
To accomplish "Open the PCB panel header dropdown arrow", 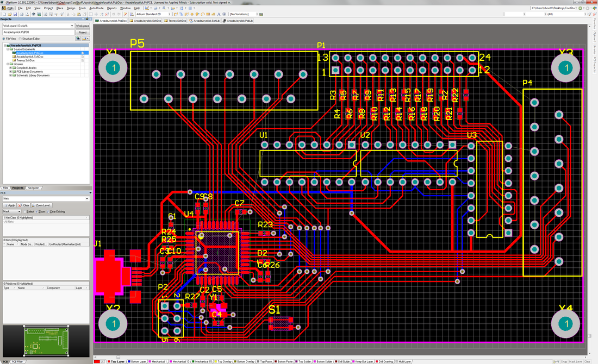I will point(90,193).
